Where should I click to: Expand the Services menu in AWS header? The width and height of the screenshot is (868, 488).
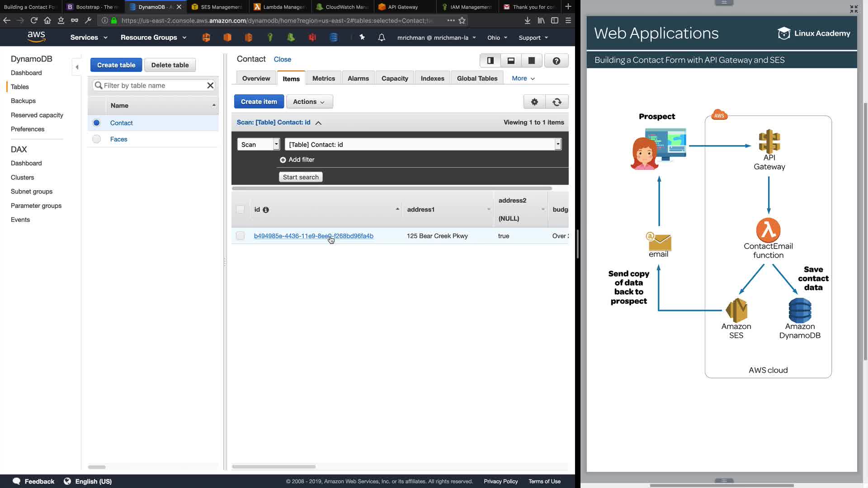(x=89, y=38)
